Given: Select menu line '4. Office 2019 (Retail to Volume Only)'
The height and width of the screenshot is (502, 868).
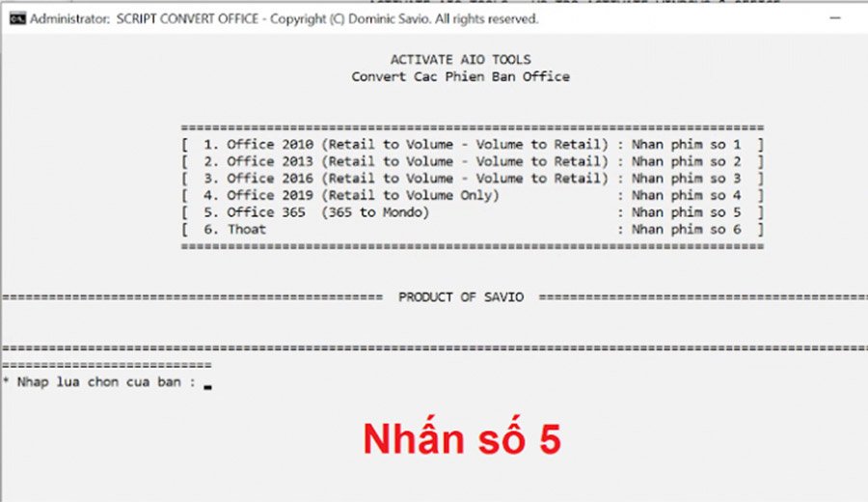Looking at the screenshot, I should [473, 196].
